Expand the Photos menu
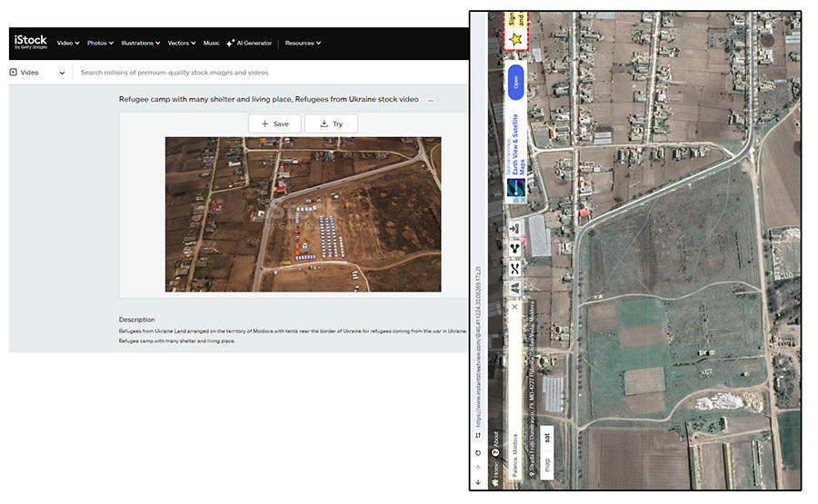This screenshot has width=818, height=504. 100,44
